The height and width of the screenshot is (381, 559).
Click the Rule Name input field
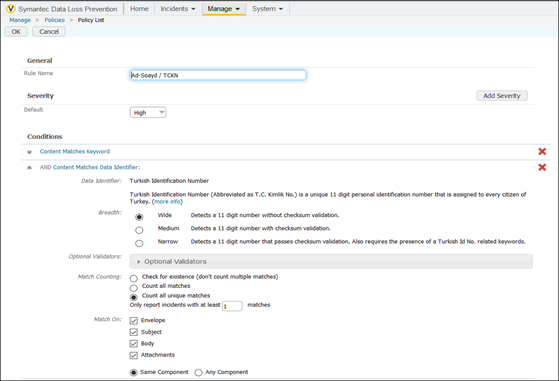tap(218, 75)
